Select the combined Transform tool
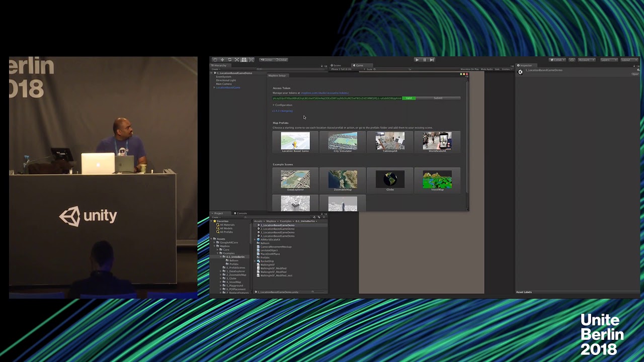 pyautogui.click(x=251, y=60)
